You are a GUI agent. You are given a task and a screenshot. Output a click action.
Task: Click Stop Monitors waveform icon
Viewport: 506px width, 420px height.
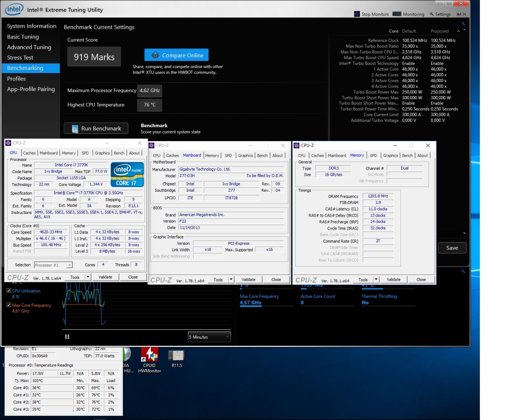(357, 14)
